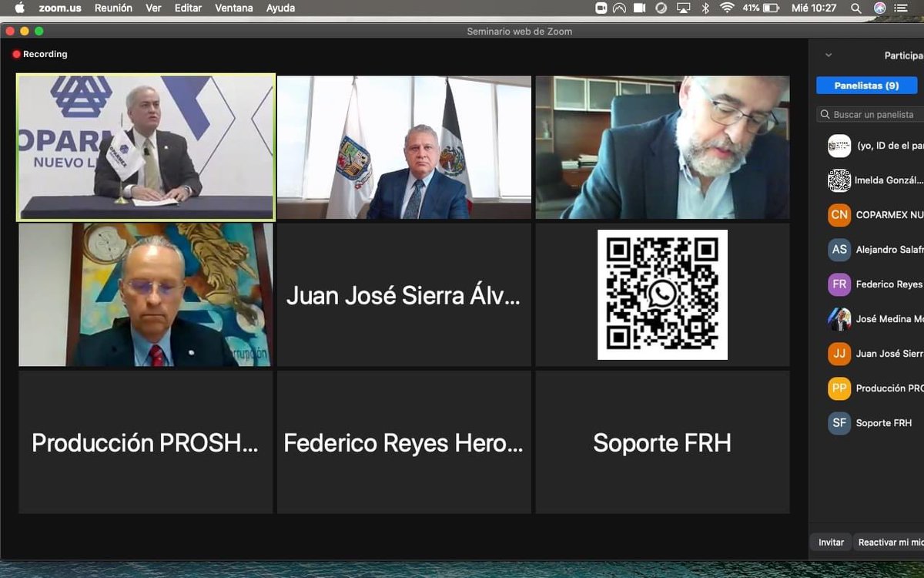This screenshot has width=924, height=578.
Task: Click the name "Imelda Gonzál..." in the panelist list
Action: (889, 180)
